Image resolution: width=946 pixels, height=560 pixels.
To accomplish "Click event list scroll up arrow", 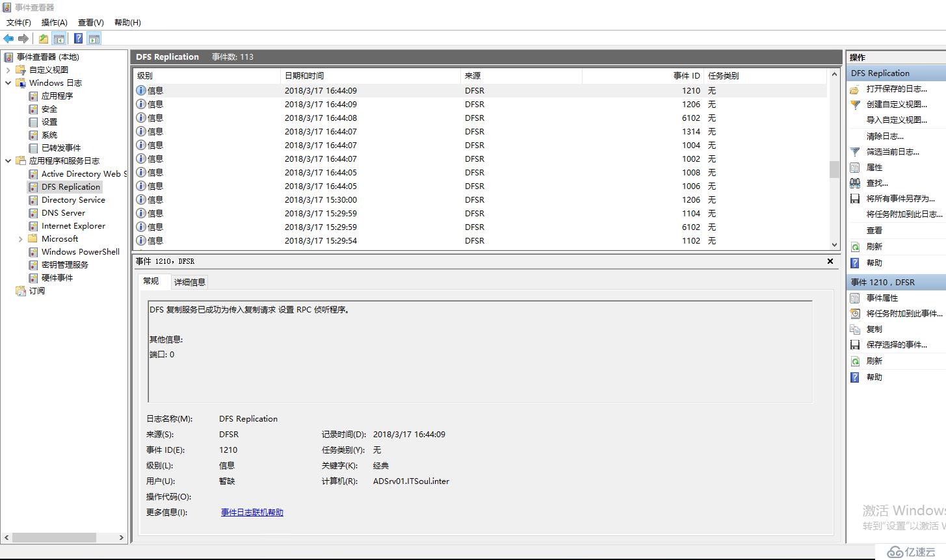I will (x=834, y=75).
